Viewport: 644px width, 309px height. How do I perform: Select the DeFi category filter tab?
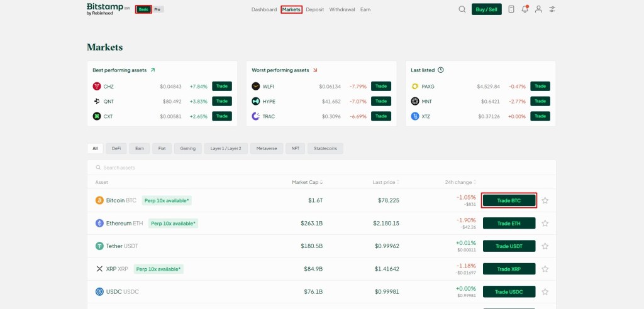(116, 149)
